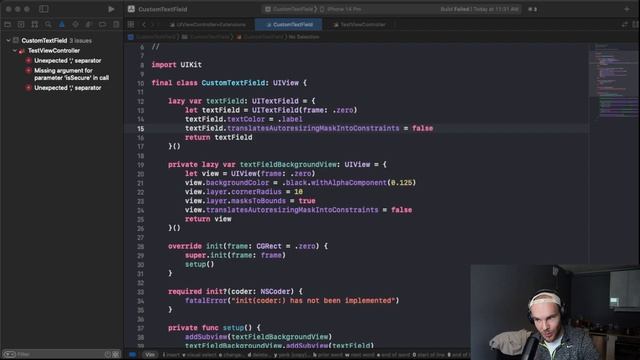640x360 pixels.
Task: Click the Build Failed status message
Action: [479, 9]
